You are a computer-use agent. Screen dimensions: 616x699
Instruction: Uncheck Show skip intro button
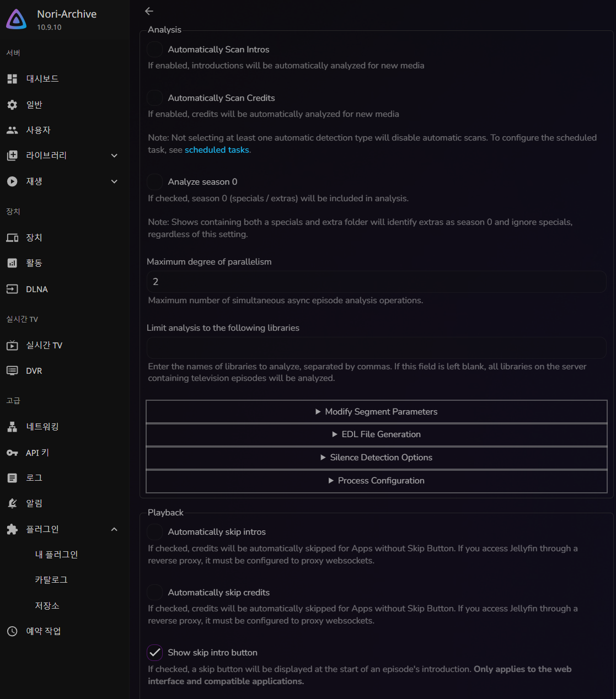(155, 653)
